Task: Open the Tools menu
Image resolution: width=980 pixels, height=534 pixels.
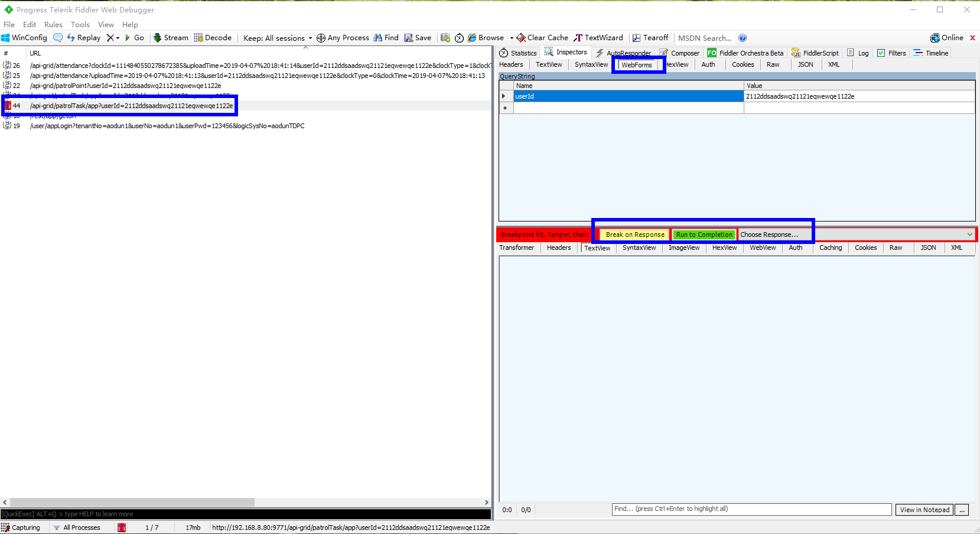Action: coord(80,24)
